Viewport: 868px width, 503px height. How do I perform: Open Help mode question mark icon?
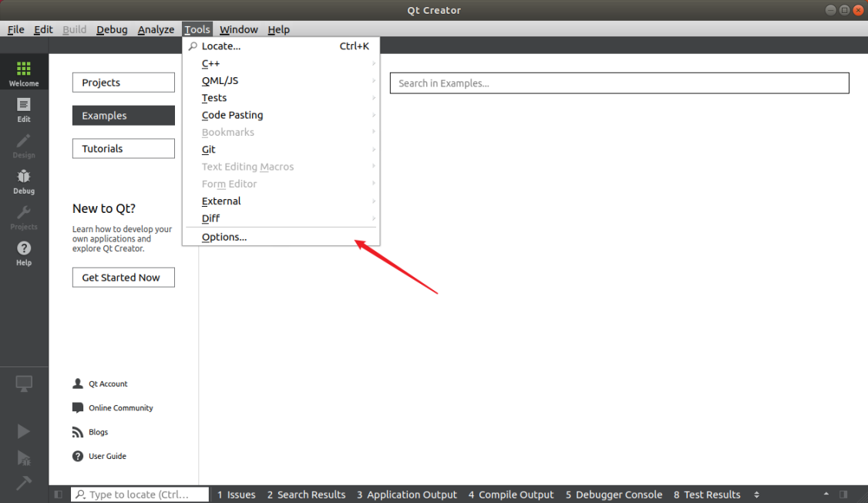[x=24, y=252]
